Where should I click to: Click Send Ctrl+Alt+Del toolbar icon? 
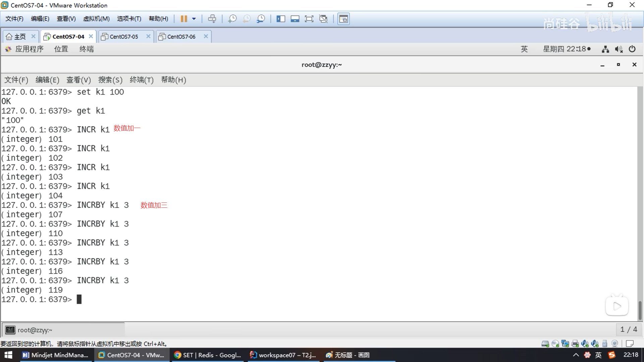click(x=212, y=19)
